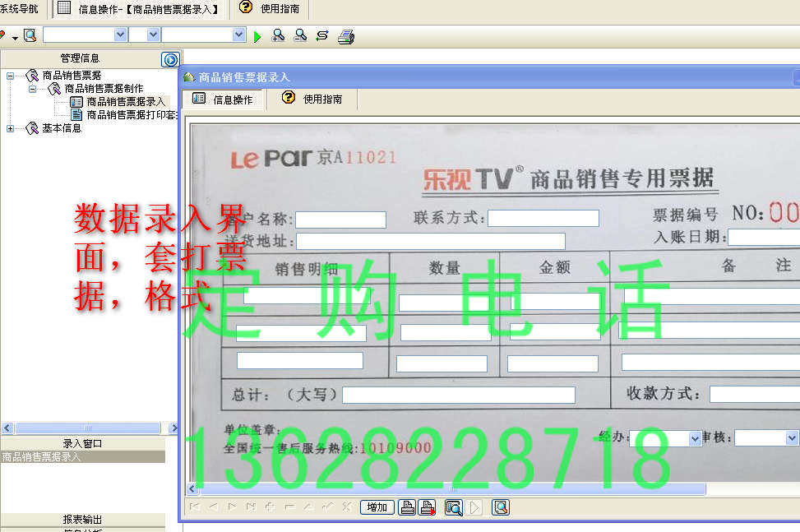Click the question mark icon in 使用指南 inner tab
The height and width of the screenshot is (532, 800).
point(289,97)
